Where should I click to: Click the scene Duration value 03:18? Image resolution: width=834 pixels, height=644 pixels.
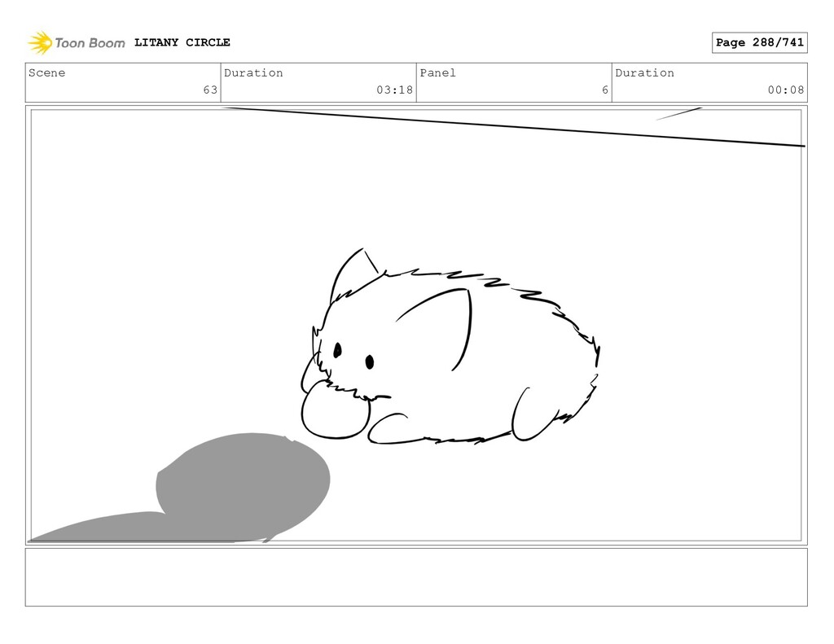click(x=394, y=90)
